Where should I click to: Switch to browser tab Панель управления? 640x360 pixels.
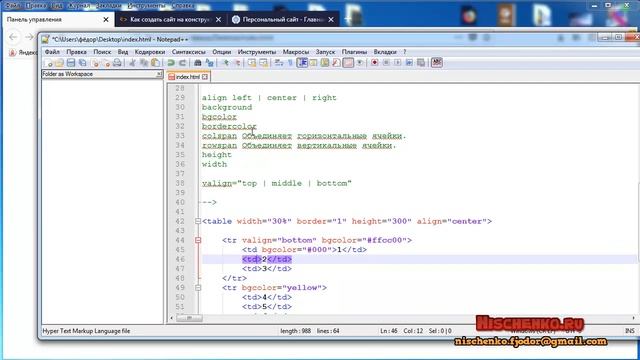tap(58, 20)
